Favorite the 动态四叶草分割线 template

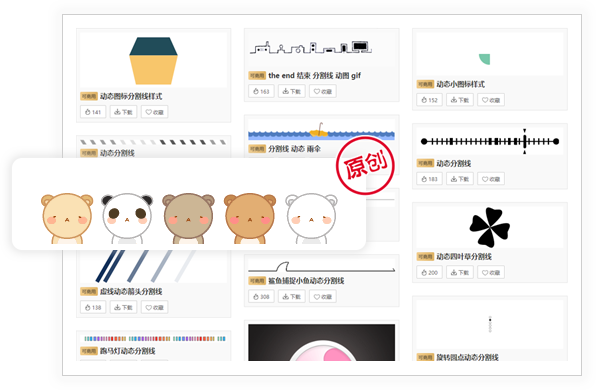[x=491, y=273]
